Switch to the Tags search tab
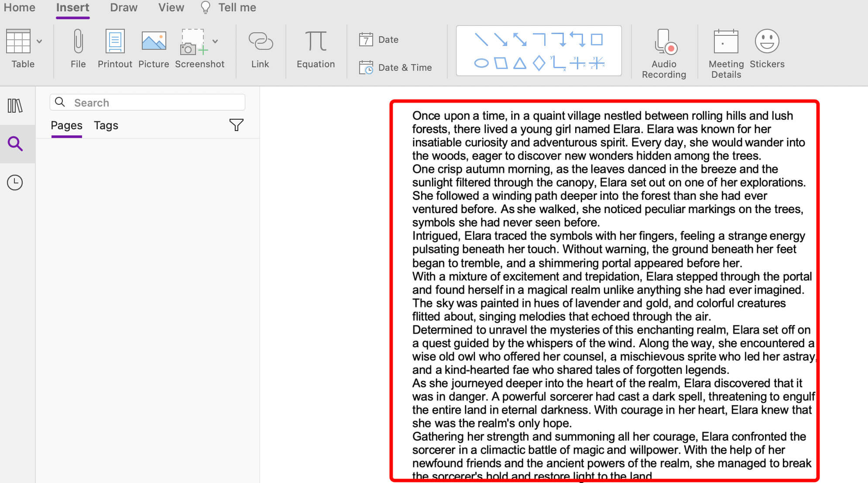 [x=106, y=125]
